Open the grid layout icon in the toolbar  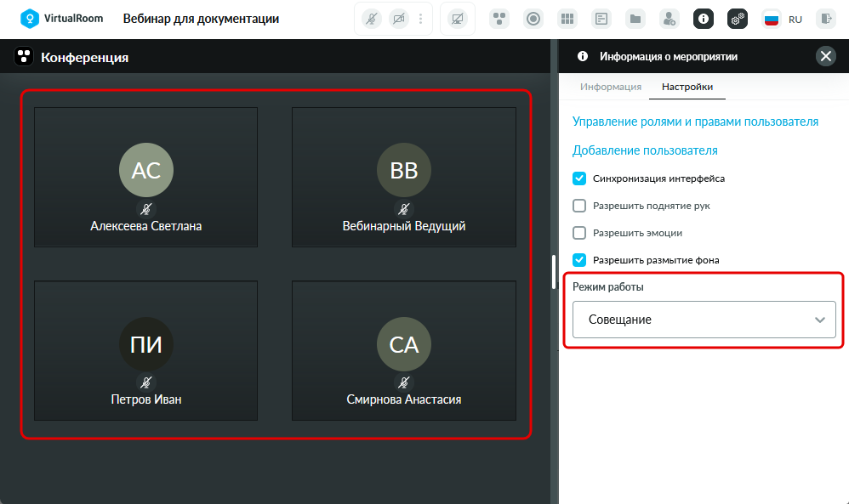tap(567, 20)
